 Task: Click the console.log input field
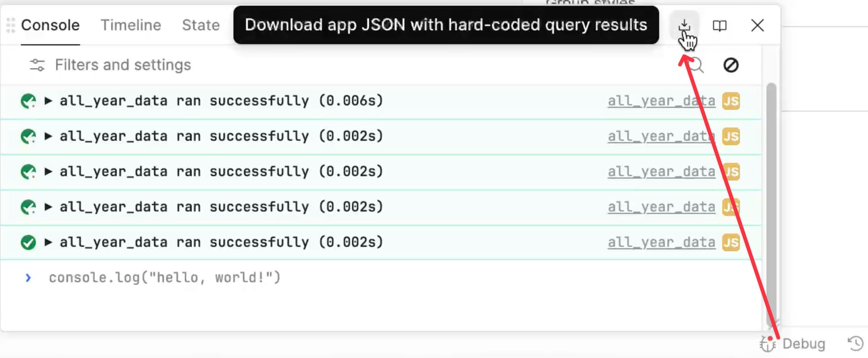(x=380, y=277)
